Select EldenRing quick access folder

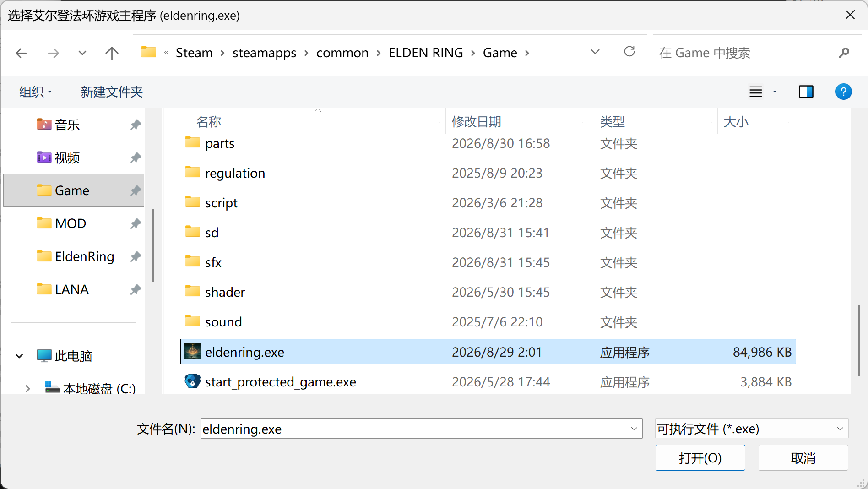pos(74,256)
